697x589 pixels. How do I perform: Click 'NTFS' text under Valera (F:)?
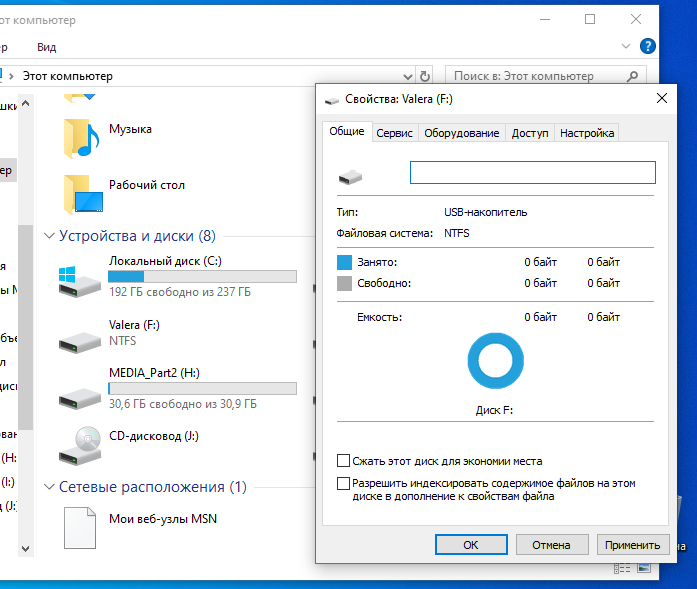[123, 341]
